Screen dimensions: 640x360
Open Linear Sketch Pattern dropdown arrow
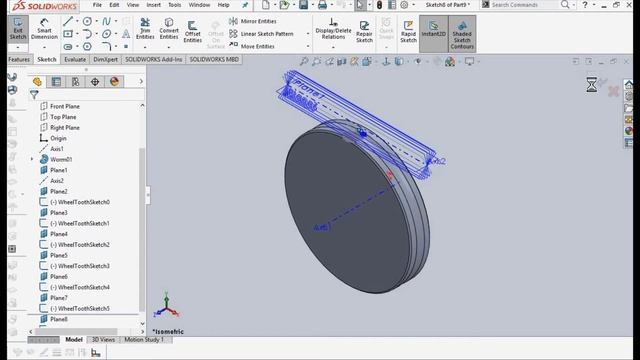coord(308,33)
